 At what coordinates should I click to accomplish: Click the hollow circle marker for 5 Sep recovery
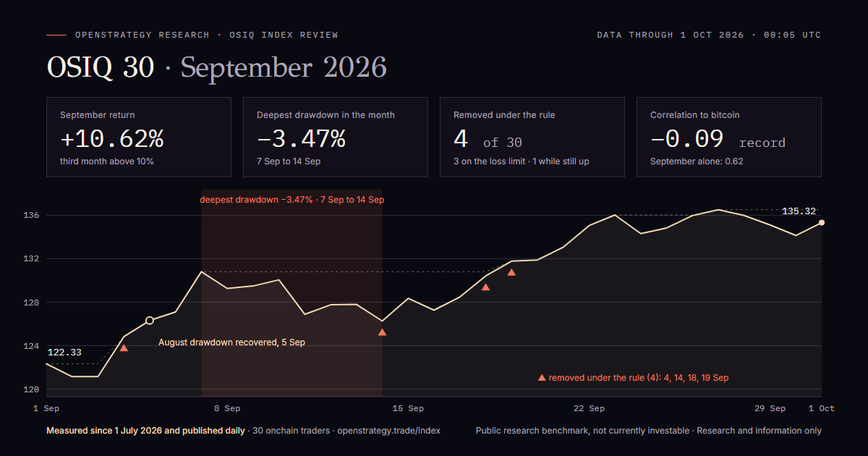150,321
